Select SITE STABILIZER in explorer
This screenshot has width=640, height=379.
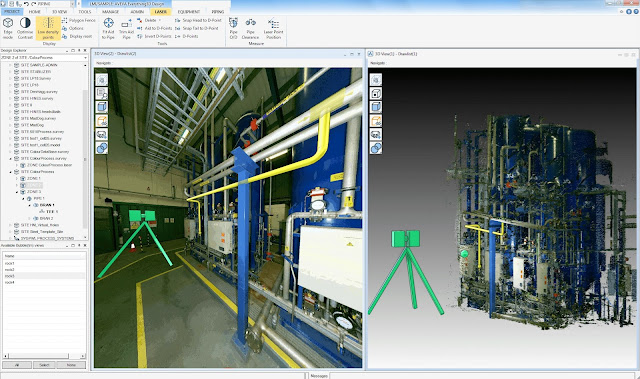pos(36,72)
